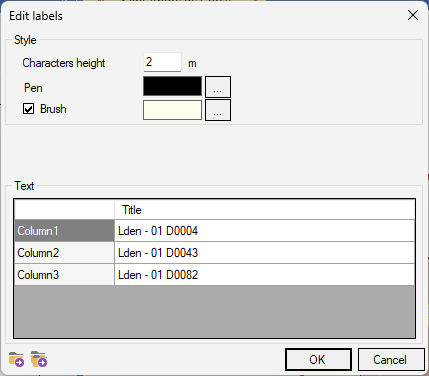
Task: Confirm changes with the OK button
Action: [318, 360]
